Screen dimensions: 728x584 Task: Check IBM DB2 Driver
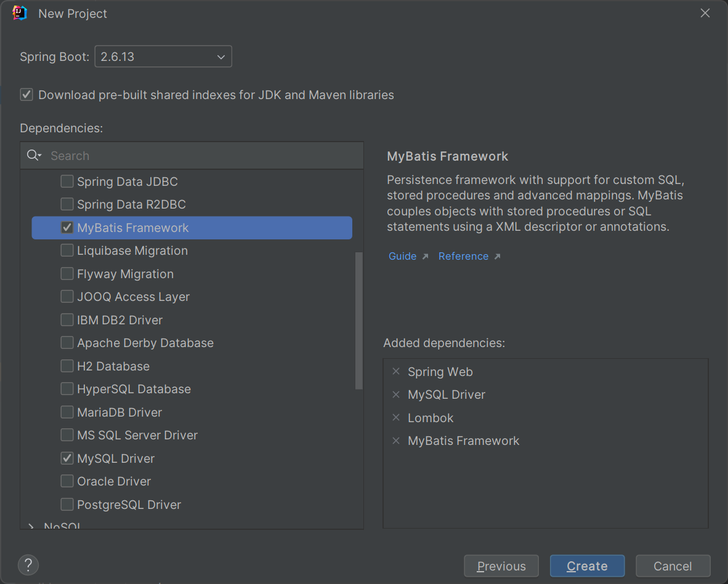pyautogui.click(x=67, y=319)
